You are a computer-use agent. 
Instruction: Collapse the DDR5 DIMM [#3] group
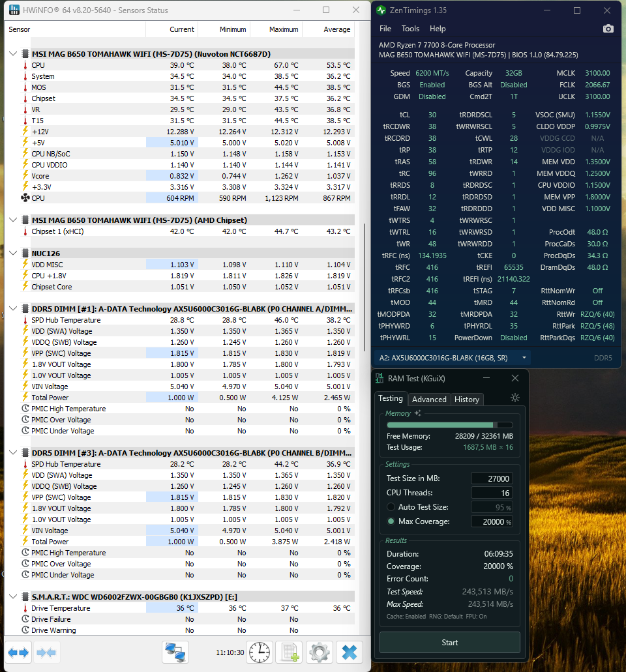(13, 452)
